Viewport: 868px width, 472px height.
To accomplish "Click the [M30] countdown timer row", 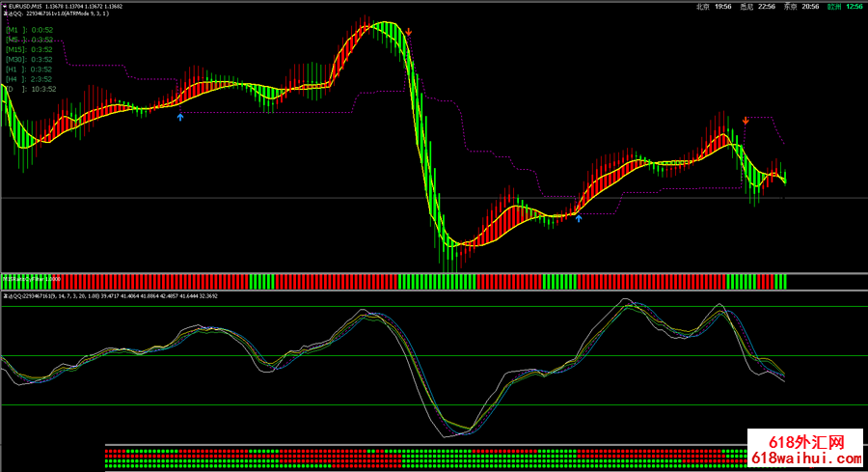I will (29, 60).
